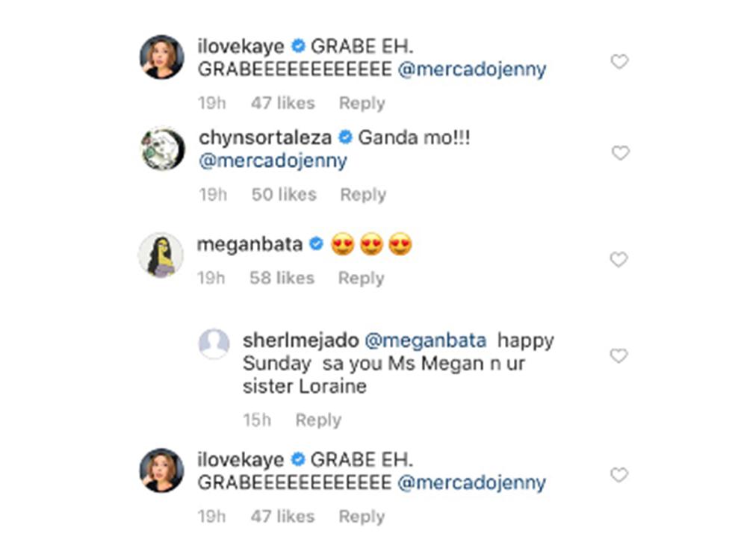Image resolution: width=747 pixels, height=560 pixels.
Task: Like the ilovekaye comment above chynsortaleza's
Action: 619,61
